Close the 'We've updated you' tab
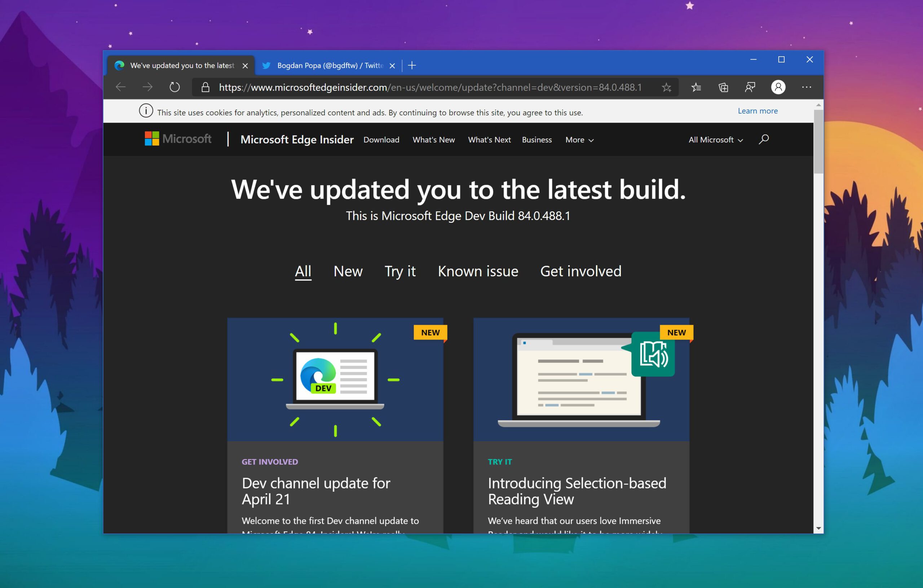Viewport: 923px width, 588px height. [245, 66]
